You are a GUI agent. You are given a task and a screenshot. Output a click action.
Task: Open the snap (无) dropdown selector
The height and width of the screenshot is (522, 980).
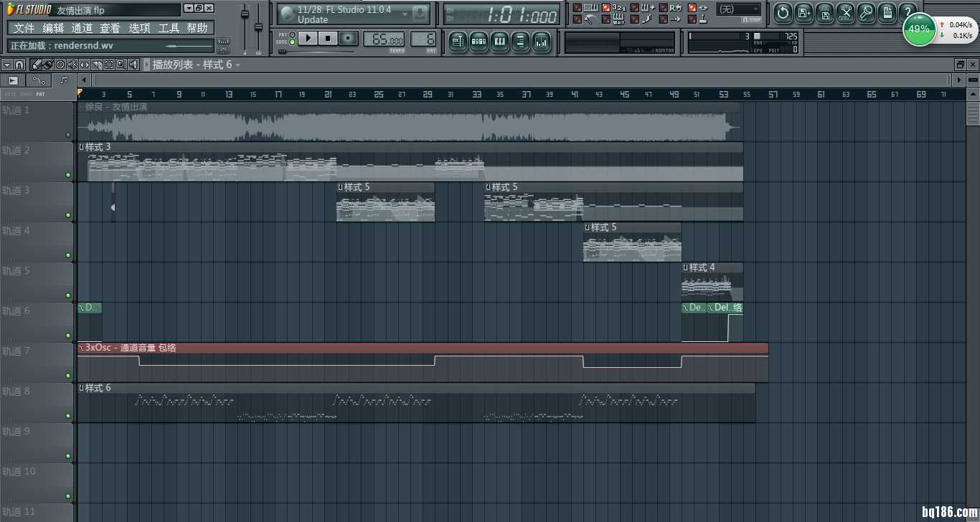tap(739, 9)
